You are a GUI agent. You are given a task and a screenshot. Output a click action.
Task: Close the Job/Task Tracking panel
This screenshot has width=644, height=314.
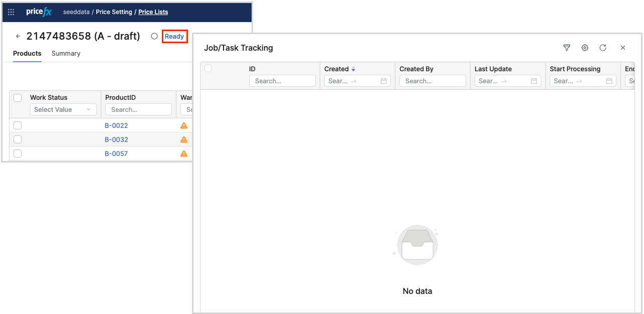click(623, 48)
